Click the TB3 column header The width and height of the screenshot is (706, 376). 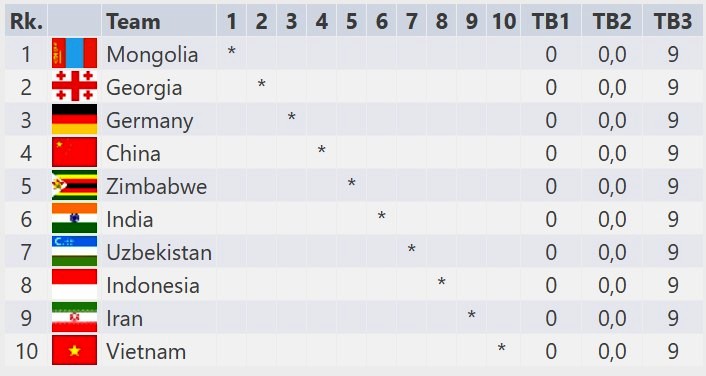tap(673, 21)
